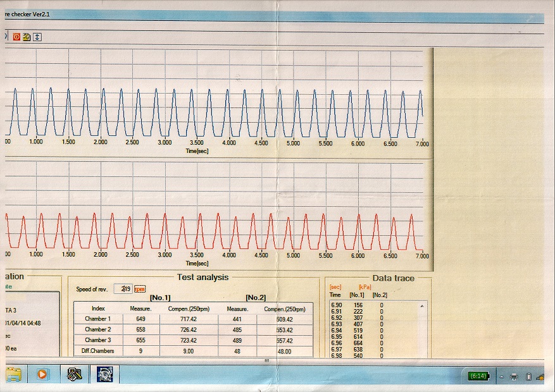Select the Chamber 1 row in table

[x=97, y=319]
